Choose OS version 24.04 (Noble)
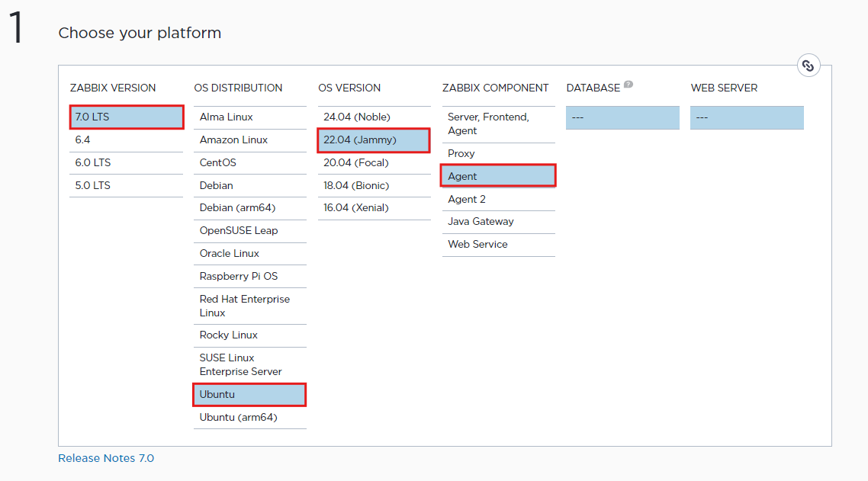Image resolution: width=868 pixels, height=481 pixels. pos(375,117)
